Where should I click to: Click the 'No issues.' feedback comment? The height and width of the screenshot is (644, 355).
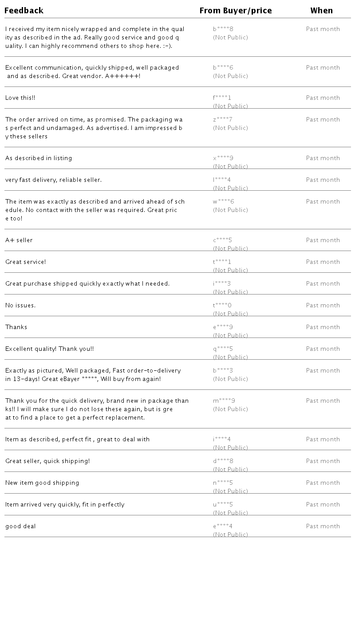coord(20,306)
